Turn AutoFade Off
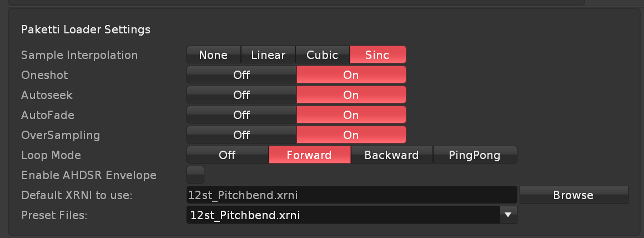Viewport: 644px width, 238px height. (241, 115)
